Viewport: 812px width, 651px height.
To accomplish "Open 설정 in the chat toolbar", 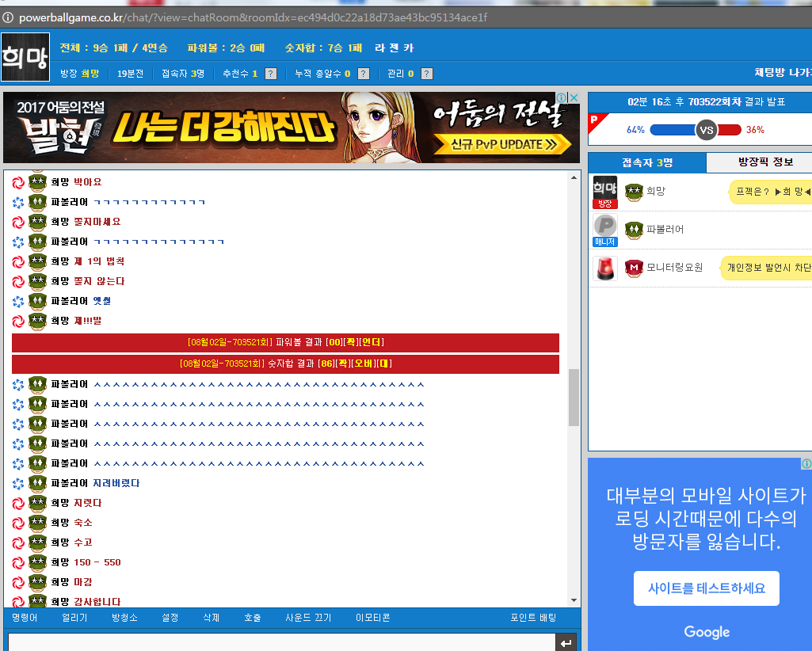I will tap(170, 617).
